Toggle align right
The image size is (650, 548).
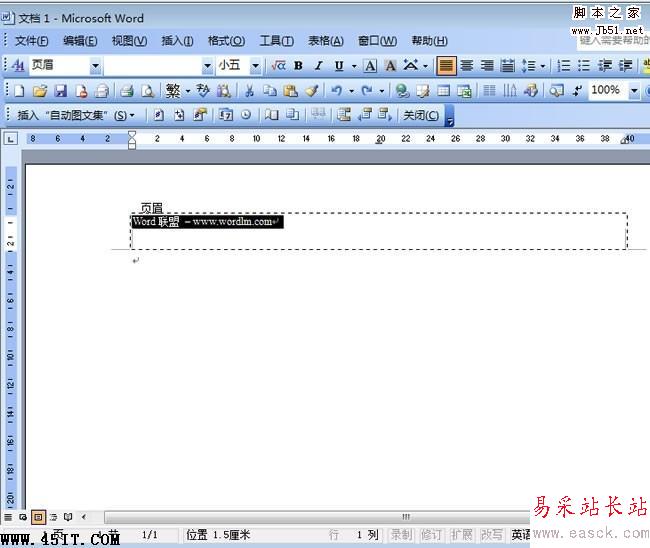click(487, 65)
